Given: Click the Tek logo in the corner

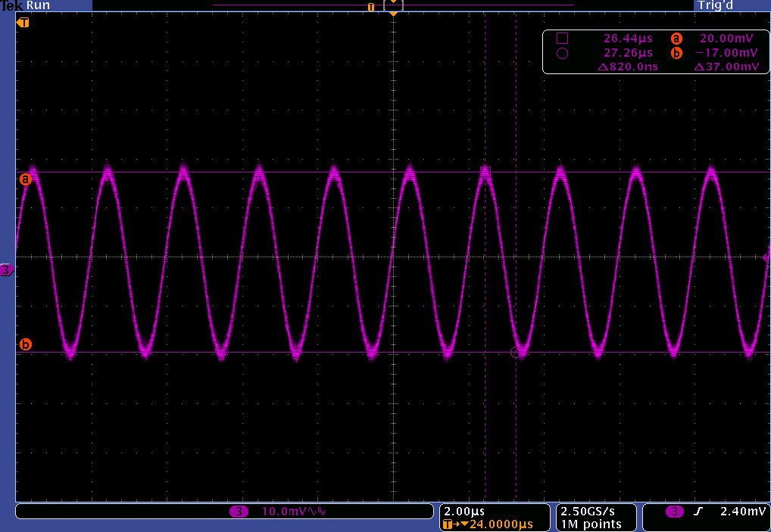Looking at the screenshot, I should (x=11, y=5).
